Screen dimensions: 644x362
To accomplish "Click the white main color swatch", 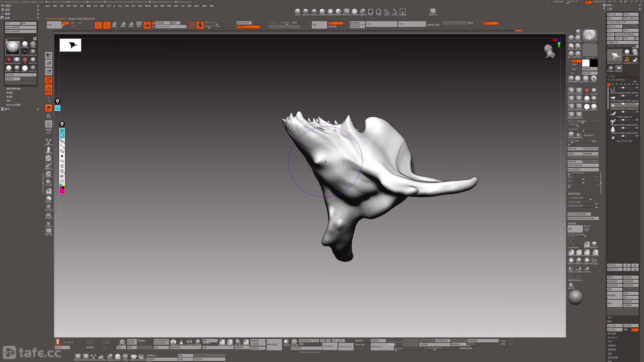I will [586, 63].
